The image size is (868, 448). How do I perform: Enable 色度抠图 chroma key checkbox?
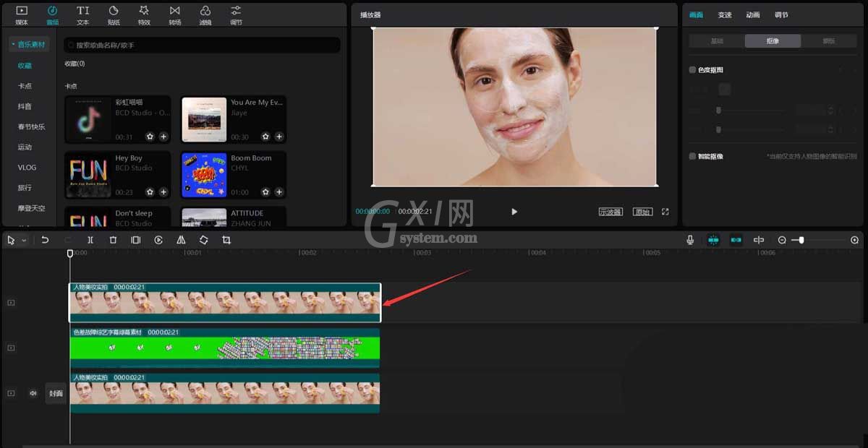692,70
